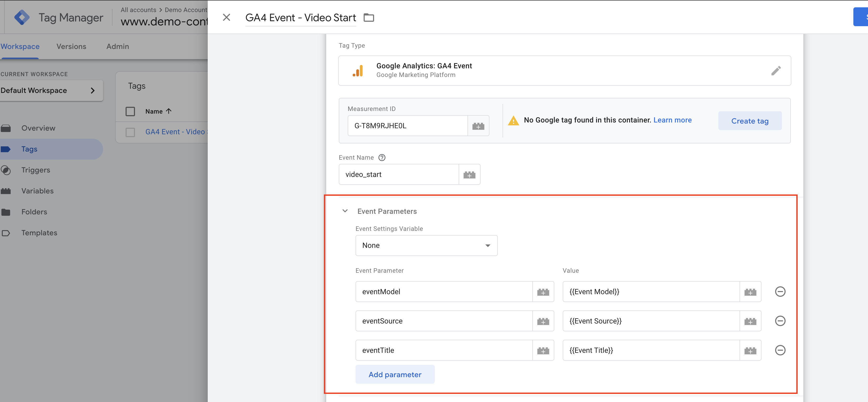Open Variables section in sidebar
The height and width of the screenshot is (402, 868).
click(x=37, y=191)
